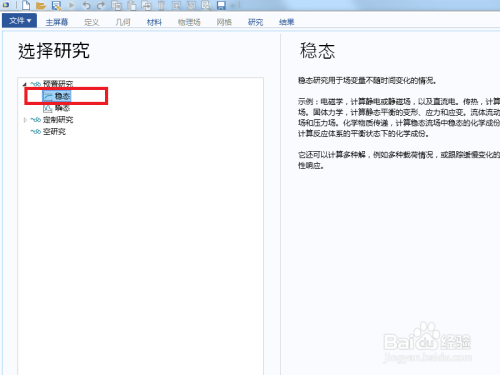The image size is (500, 375).
Task: Switch to the 主屏幕 ribbon tab
Action: click(x=57, y=22)
